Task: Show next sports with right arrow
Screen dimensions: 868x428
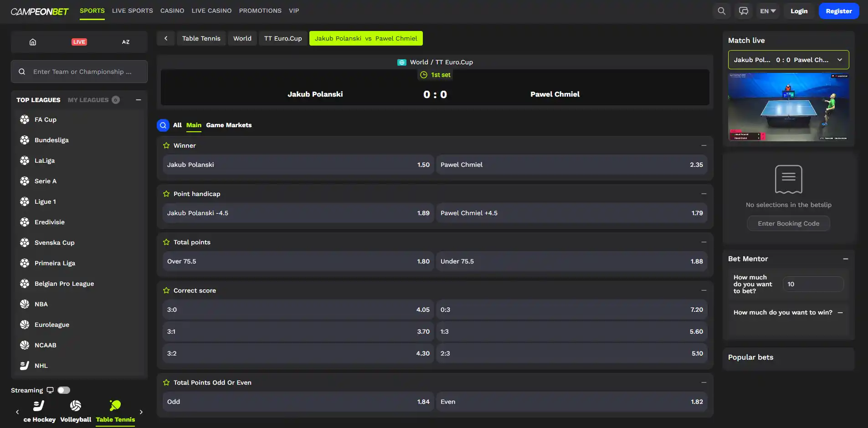Action: pyautogui.click(x=141, y=412)
